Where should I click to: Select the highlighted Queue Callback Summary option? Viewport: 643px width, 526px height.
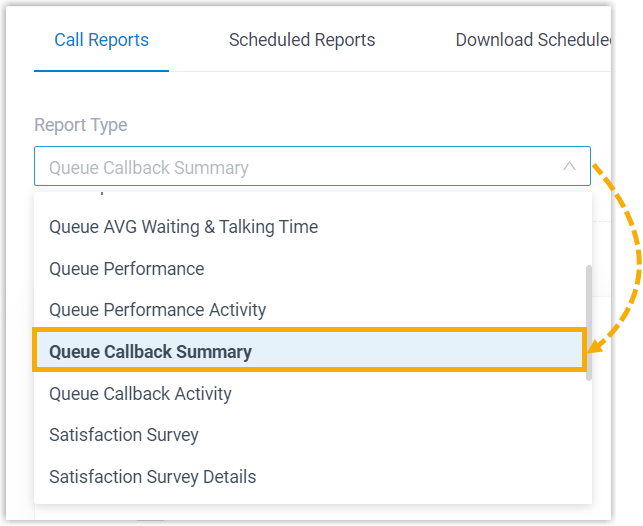150,352
